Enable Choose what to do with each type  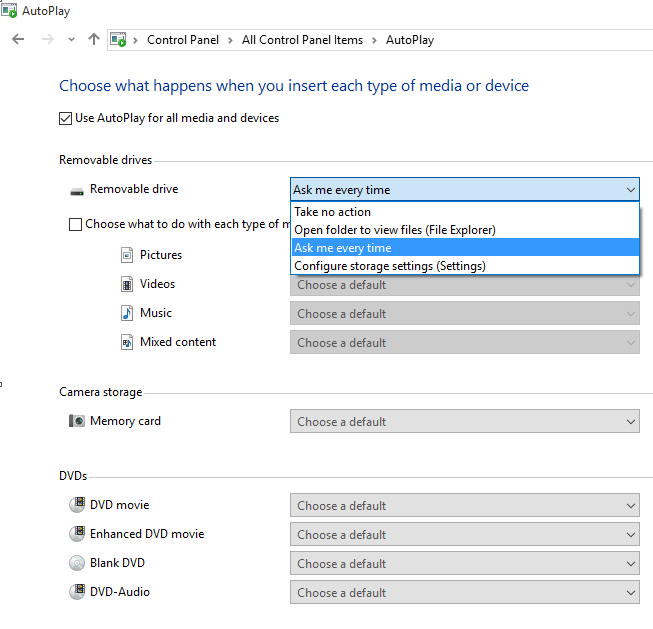(x=75, y=225)
